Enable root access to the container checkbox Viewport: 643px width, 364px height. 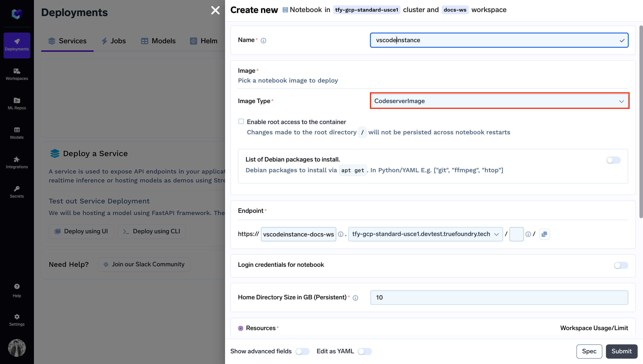pyautogui.click(x=241, y=122)
